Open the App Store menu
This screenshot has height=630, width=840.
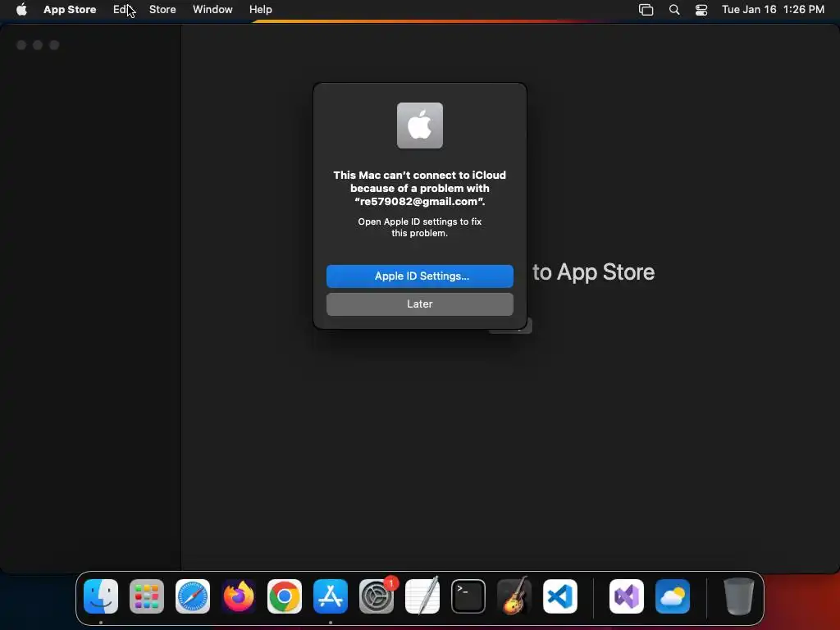pyautogui.click(x=70, y=10)
